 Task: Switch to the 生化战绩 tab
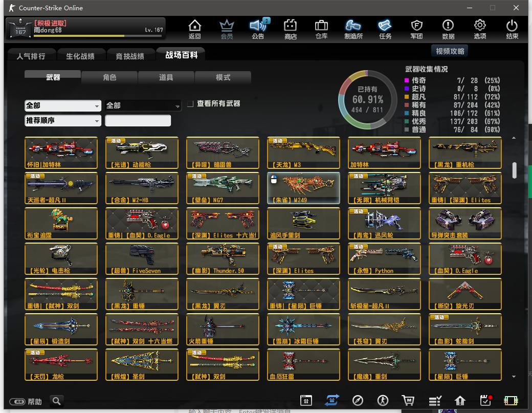click(80, 56)
